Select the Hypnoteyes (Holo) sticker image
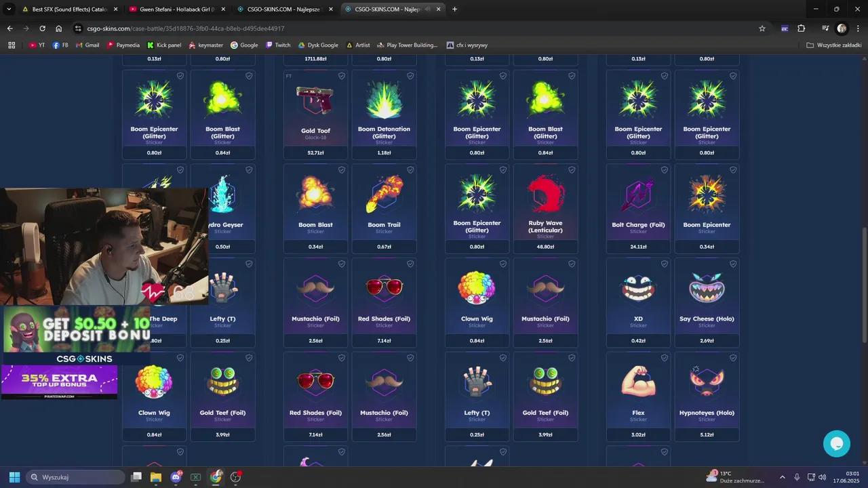The height and width of the screenshot is (488, 868). (707, 383)
